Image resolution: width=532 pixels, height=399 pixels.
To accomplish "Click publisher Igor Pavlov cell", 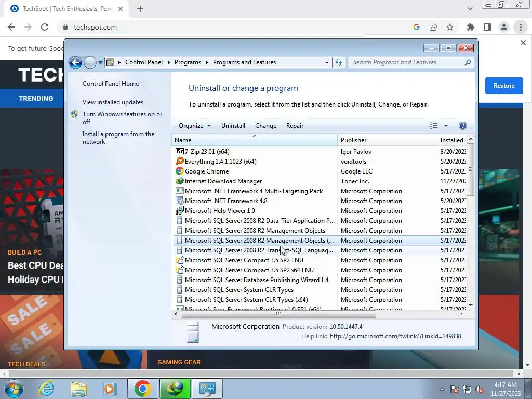I will click(x=356, y=151).
